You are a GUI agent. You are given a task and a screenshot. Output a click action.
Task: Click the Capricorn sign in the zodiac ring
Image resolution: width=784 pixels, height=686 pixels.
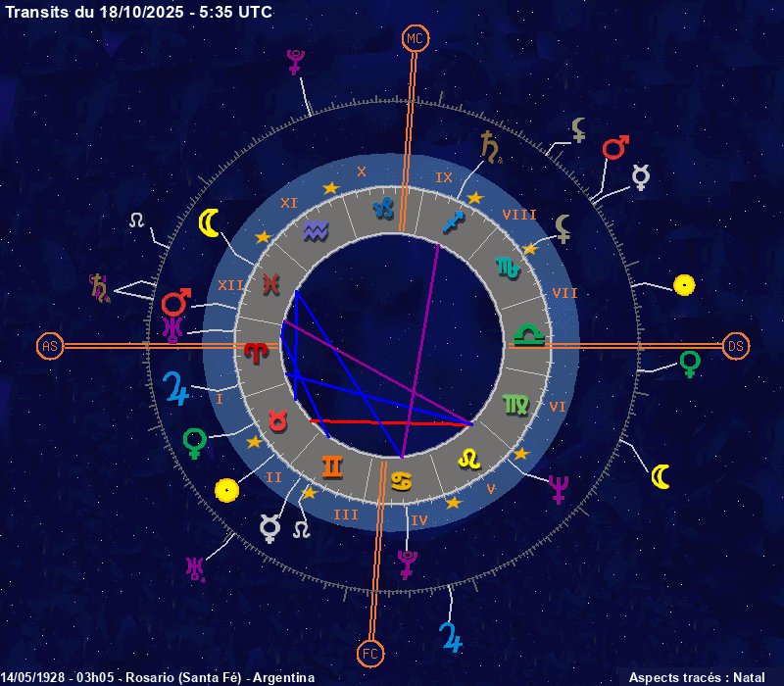point(385,208)
